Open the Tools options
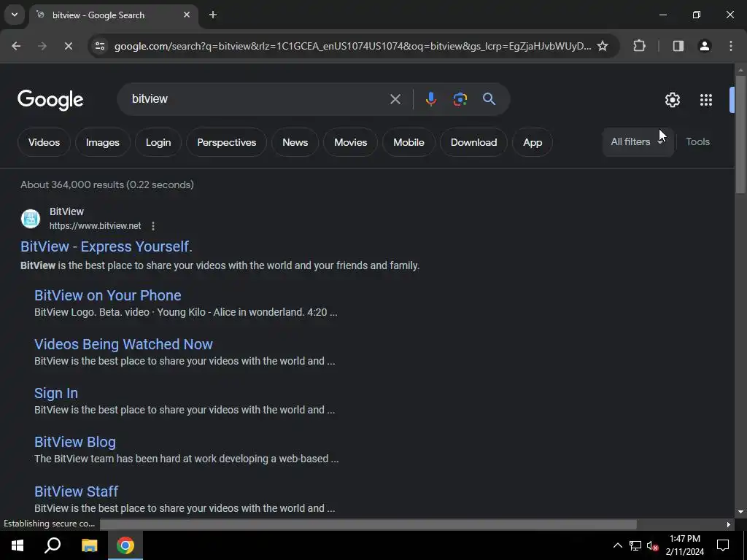Viewport: 747px width, 560px height. [697, 142]
